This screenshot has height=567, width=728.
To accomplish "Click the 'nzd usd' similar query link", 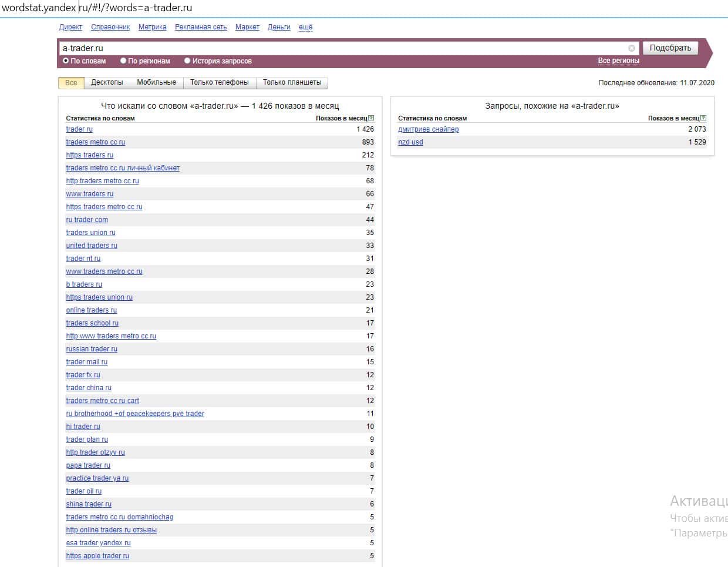I will click(x=410, y=142).
